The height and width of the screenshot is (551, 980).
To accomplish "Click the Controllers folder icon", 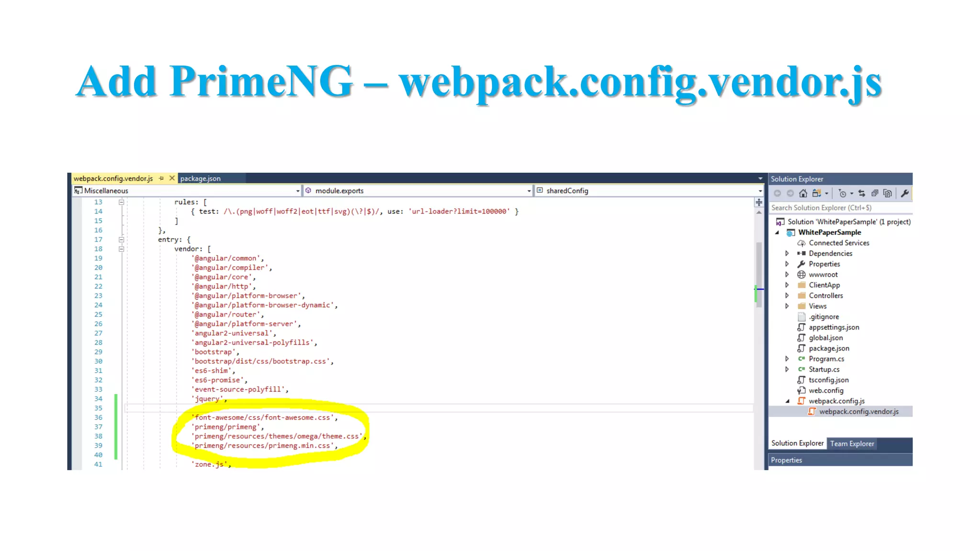I will pyautogui.click(x=802, y=296).
